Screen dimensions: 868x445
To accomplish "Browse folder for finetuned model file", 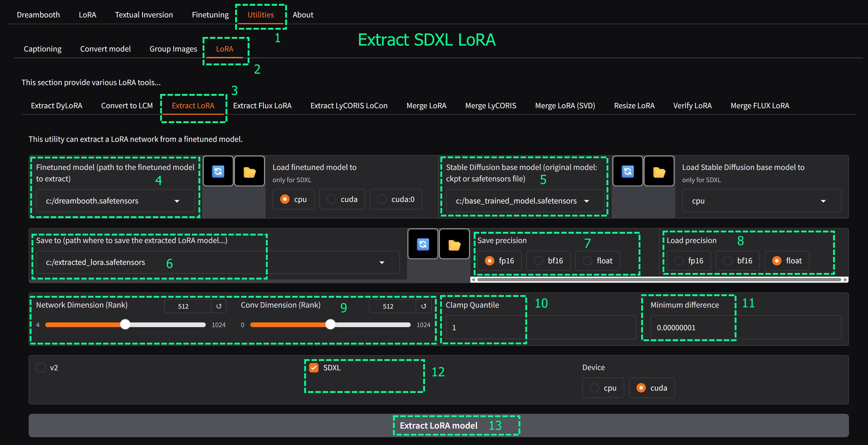I will coord(249,171).
